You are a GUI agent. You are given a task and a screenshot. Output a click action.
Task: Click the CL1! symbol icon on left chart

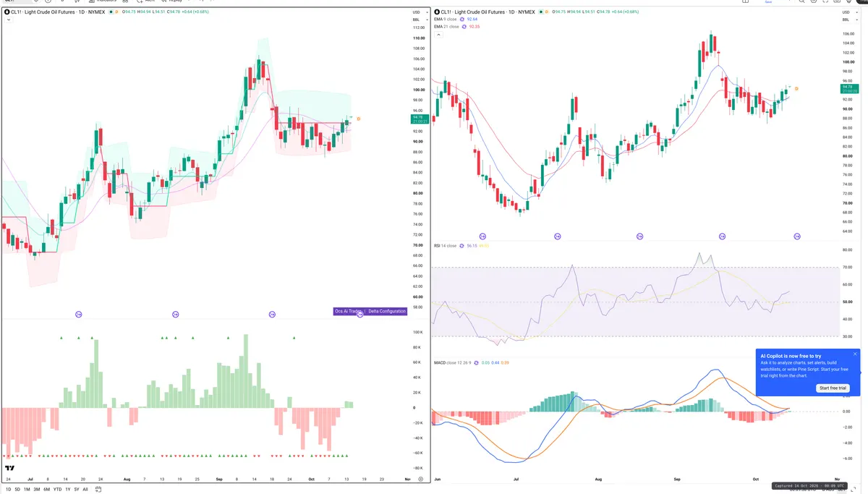pyautogui.click(x=6, y=12)
